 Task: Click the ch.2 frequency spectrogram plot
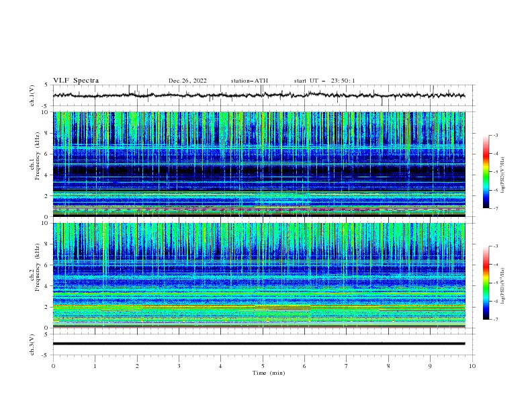tap(259, 275)
